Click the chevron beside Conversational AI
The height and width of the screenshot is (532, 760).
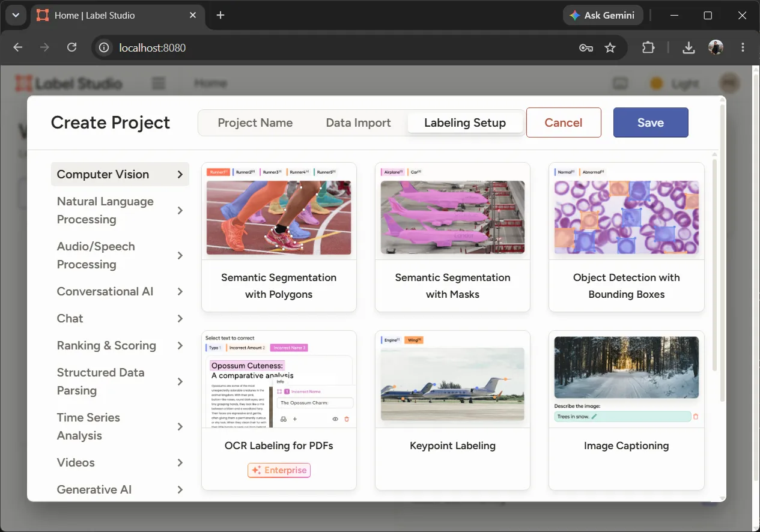(180, 292)
